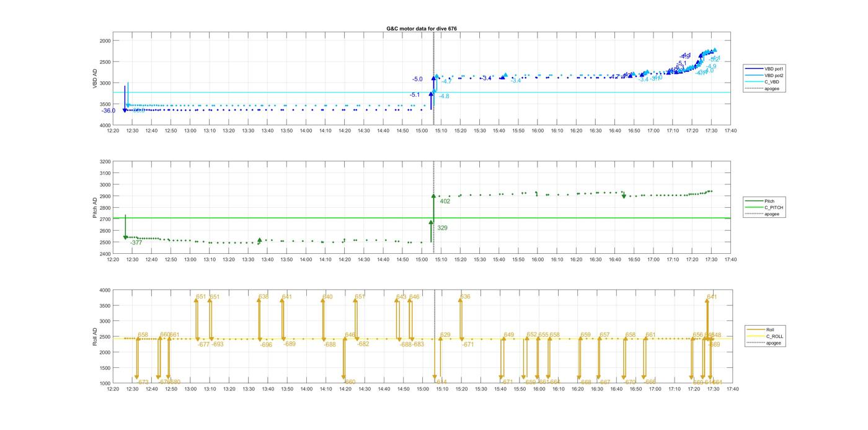Screen dimensions: 868x430
Task: Click the 'VBD AD' y-axis label
Action: (x=95, y=79)
